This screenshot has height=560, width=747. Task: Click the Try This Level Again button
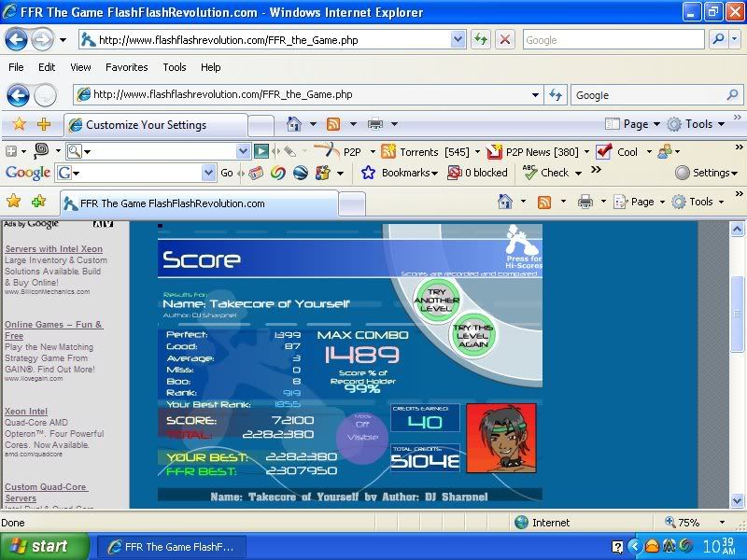[472, 335]
